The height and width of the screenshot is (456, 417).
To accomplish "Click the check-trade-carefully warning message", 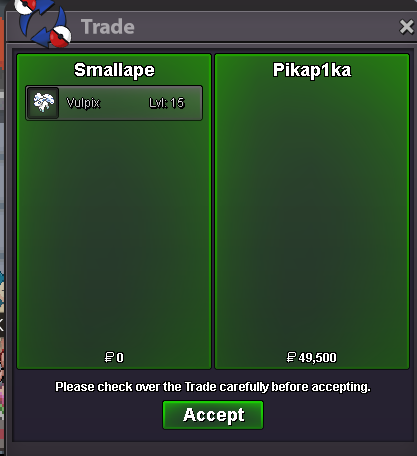I will point(213,387).
